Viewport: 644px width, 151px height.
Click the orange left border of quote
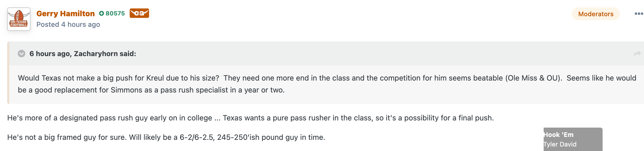click(x=8, y=73)
